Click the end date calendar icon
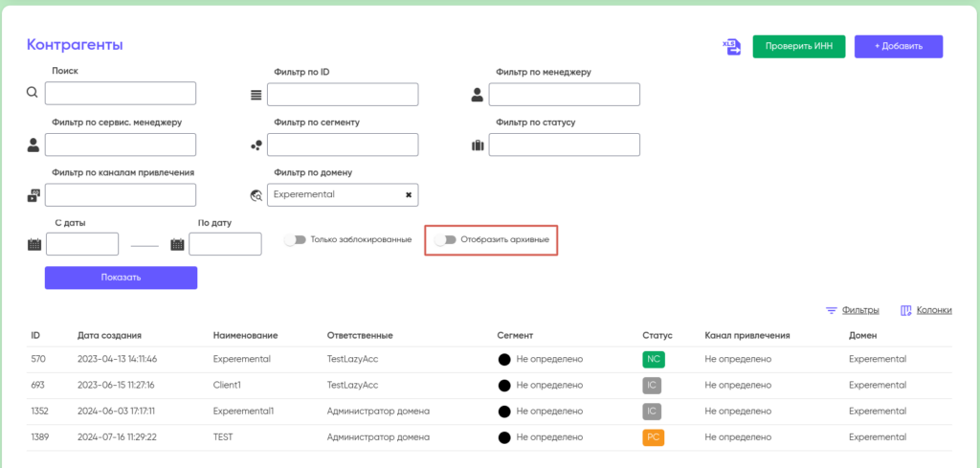The width and height of the screenshot is (980, 468). (177, 244)
